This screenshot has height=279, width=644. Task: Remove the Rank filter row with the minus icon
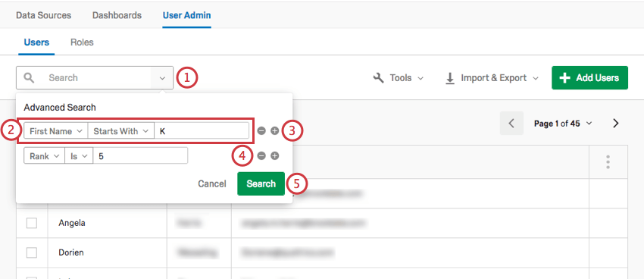[261, 156]
